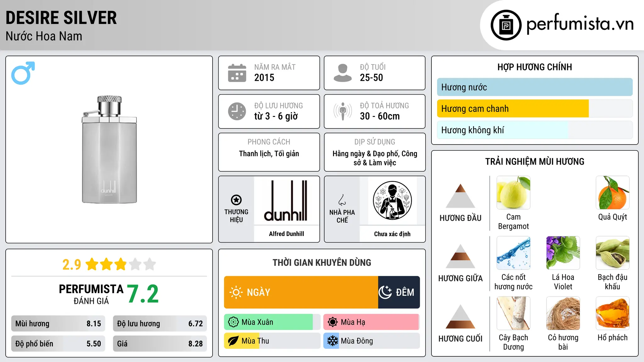Screen dimensions: 644x362
Task: Select the person icon beside Độ tuổi
Action: click(x=343, y=73)
